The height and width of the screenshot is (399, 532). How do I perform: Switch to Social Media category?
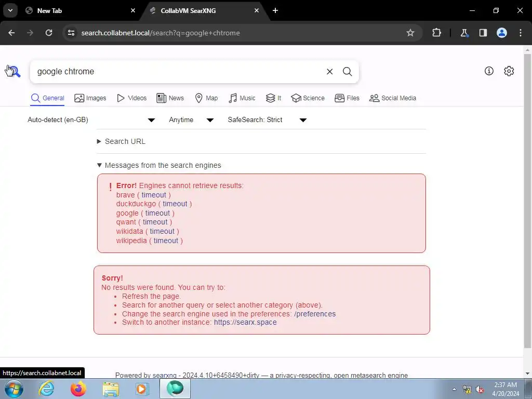(393, 98)
